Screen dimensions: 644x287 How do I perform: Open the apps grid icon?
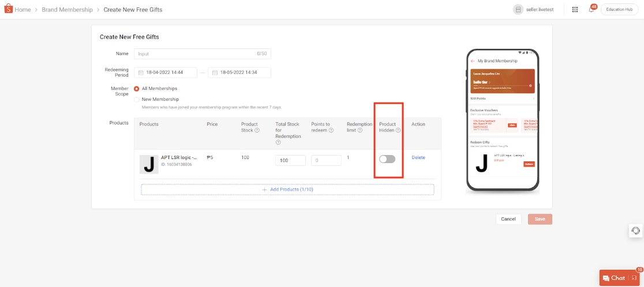click(575, 9)
